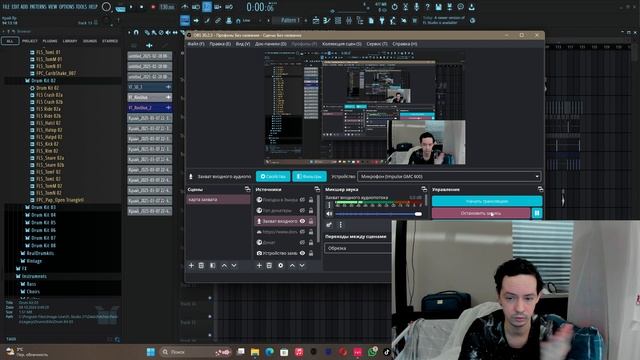The image size is (640, 360).
Task: Open scene filters icon in Scenes toolbar
Action: click(x=213, y=265)
